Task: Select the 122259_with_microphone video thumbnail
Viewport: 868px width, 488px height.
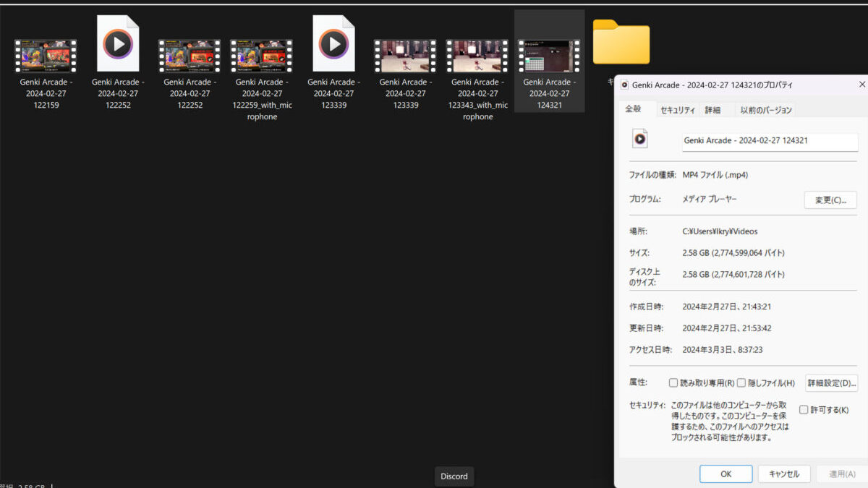Action: point(262,56)
